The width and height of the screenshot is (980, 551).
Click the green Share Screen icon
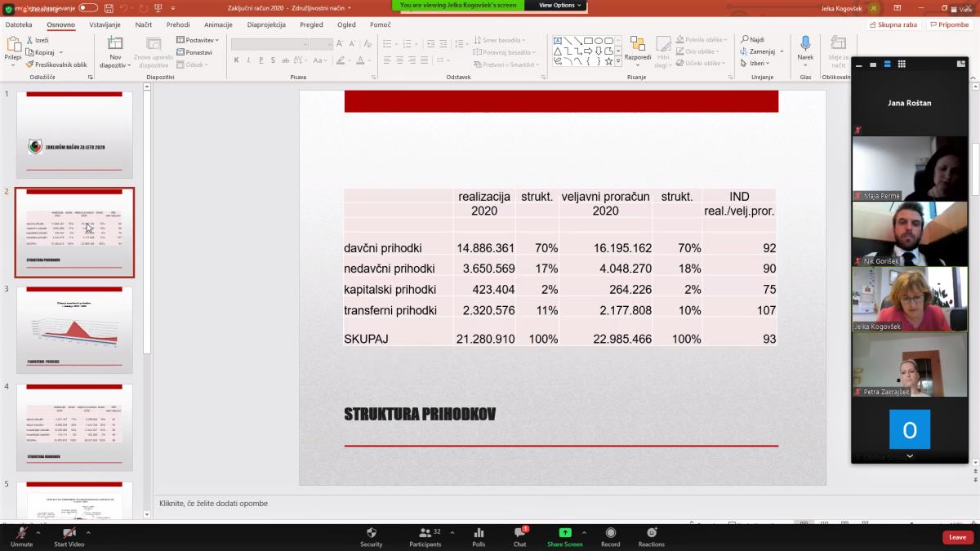564,533
